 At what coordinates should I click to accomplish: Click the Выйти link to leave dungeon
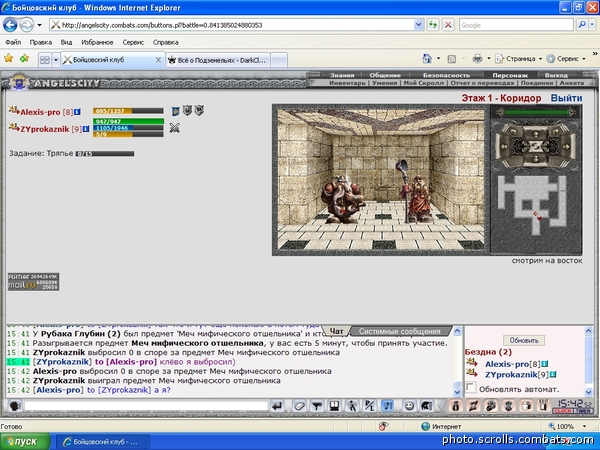(x=566, y=98)
